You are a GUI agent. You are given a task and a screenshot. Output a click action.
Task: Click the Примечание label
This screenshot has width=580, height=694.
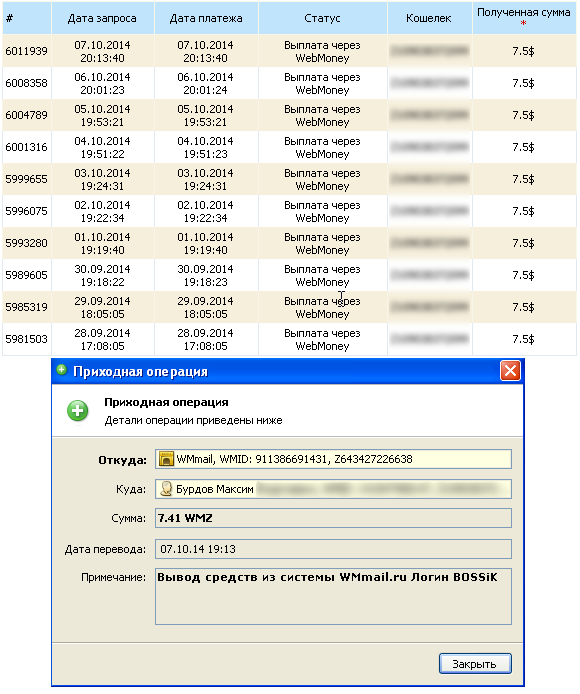[113, 577]
